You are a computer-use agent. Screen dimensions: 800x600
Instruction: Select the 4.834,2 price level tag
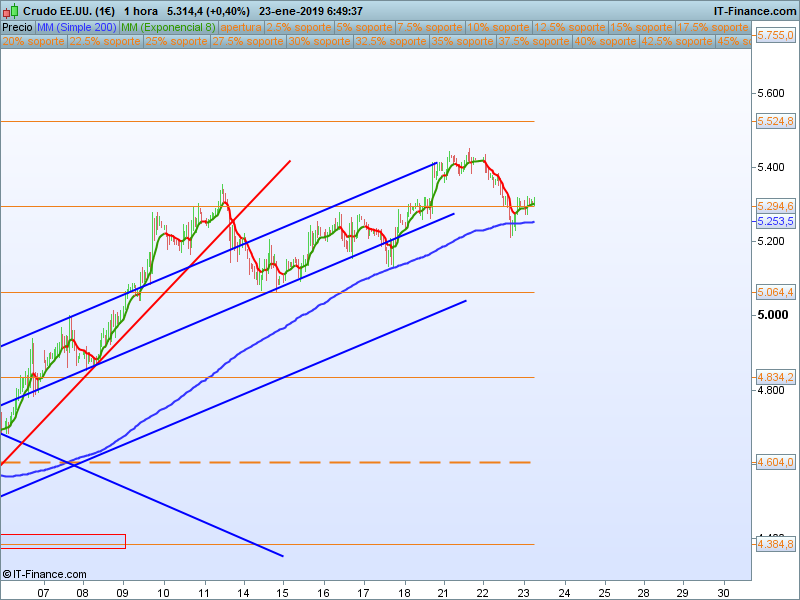[776, 377]
